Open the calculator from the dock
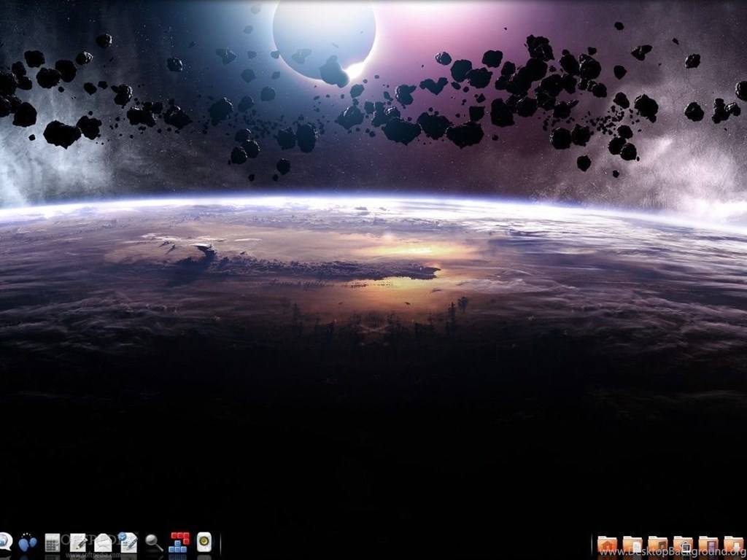This screenshot has height=560, width=747. [x=53, y=542]
